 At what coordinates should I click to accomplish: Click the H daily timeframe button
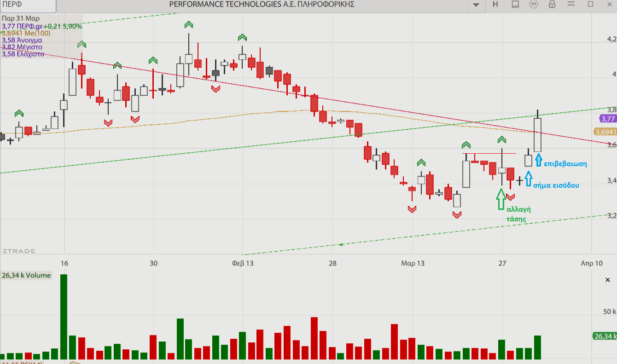tap(495, 4)
